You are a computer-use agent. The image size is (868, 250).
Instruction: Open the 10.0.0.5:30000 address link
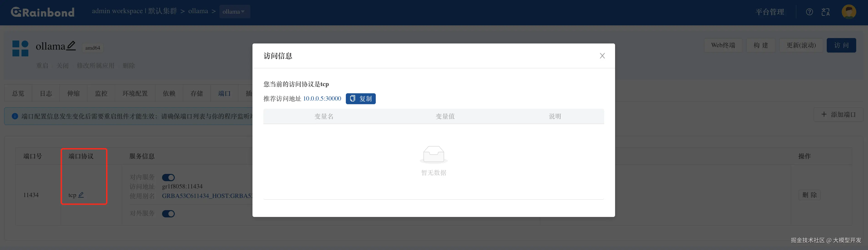[322, 99]
